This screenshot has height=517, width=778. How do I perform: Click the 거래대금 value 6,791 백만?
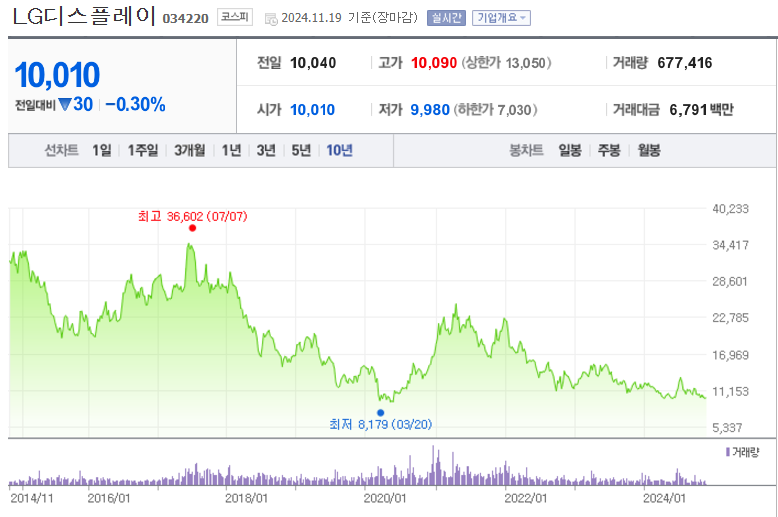(x=701, y=110)
